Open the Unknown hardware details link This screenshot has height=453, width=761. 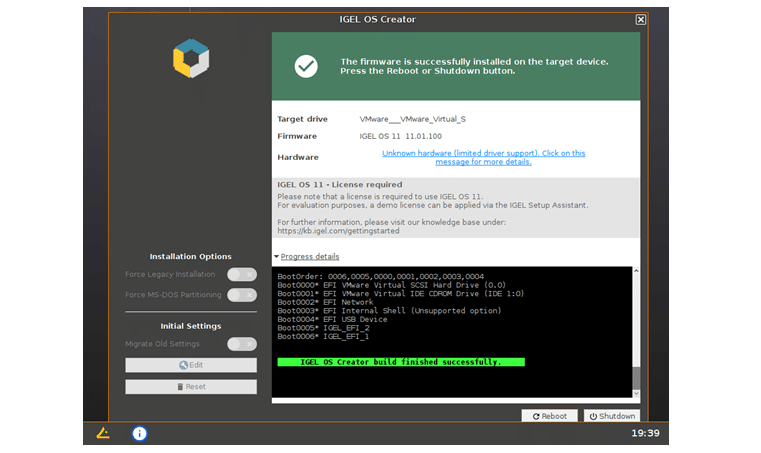(x=483, y=157)
